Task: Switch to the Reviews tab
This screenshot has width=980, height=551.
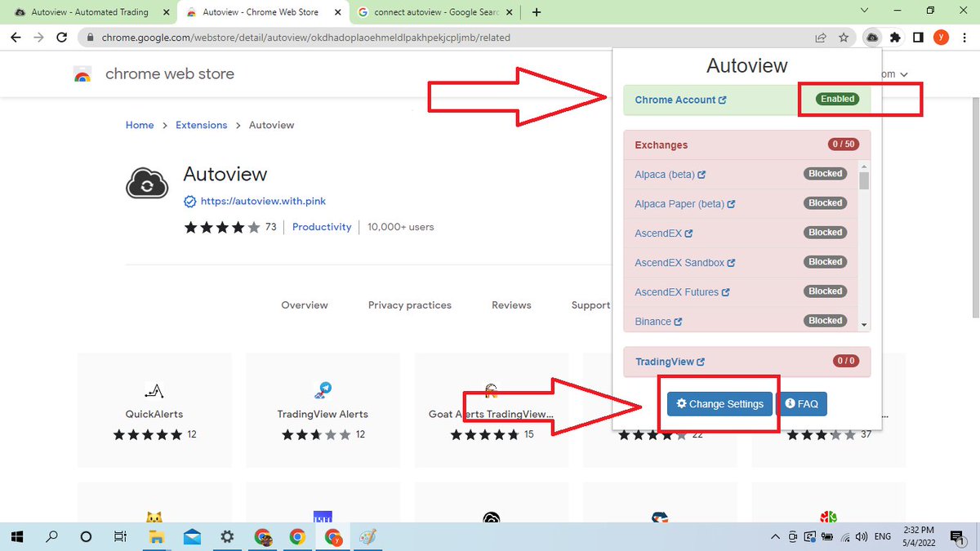Action: (511, 305)
